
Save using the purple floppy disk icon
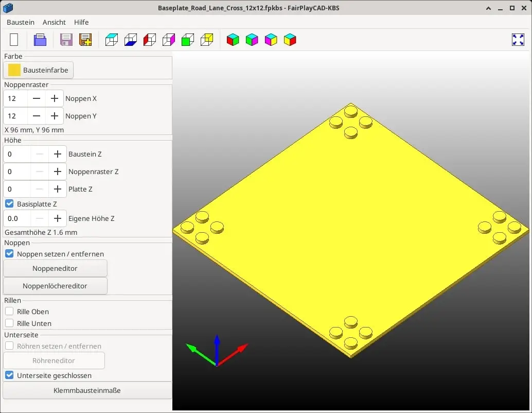pyautogui.click(x=66, y=40)
